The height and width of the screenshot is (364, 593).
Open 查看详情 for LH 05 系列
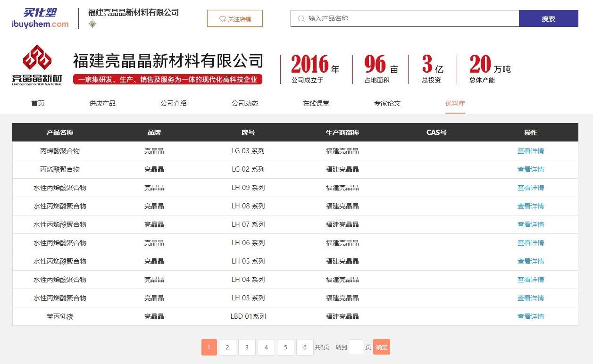coord(531,261)
